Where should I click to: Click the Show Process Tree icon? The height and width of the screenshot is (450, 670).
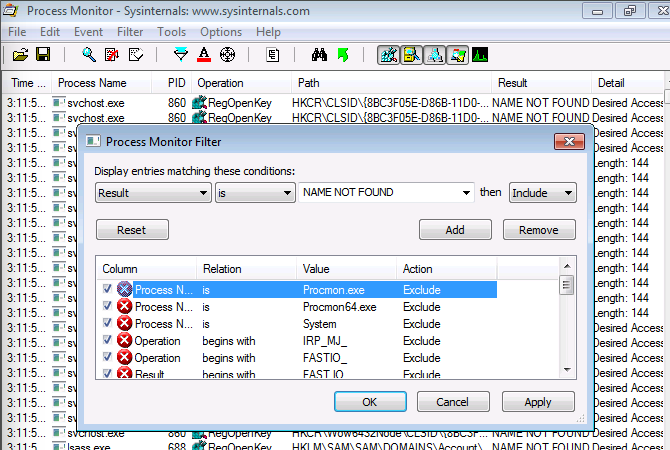pyautogui.click(x=272, y=55)
